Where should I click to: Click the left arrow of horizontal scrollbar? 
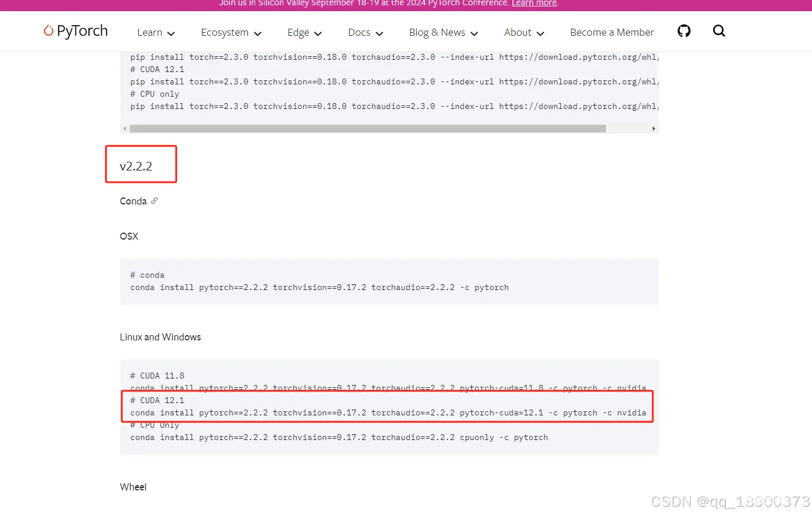pyautogui.click(x=125, y=128)
